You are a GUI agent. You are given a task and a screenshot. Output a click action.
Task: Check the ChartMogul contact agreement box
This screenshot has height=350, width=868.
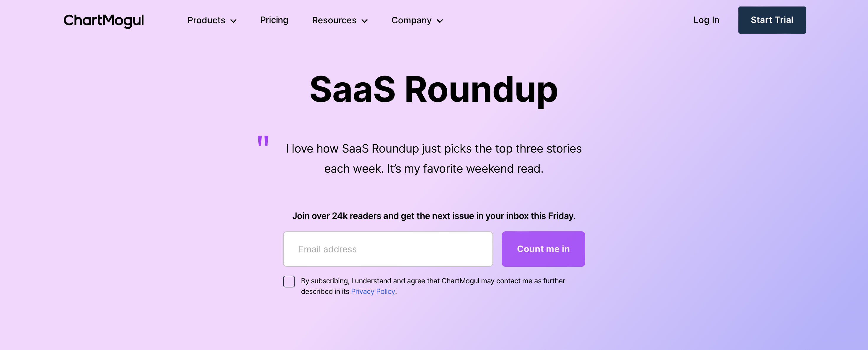tap(289, 282)
